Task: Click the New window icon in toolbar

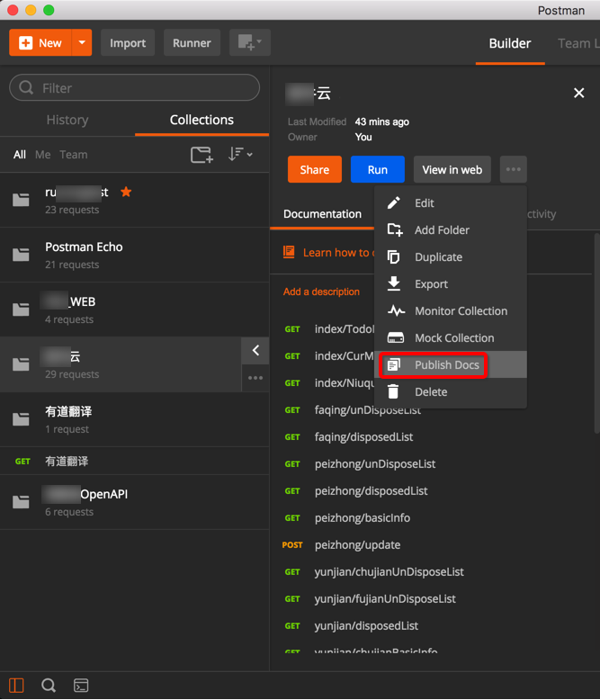Action: [249, 43]
